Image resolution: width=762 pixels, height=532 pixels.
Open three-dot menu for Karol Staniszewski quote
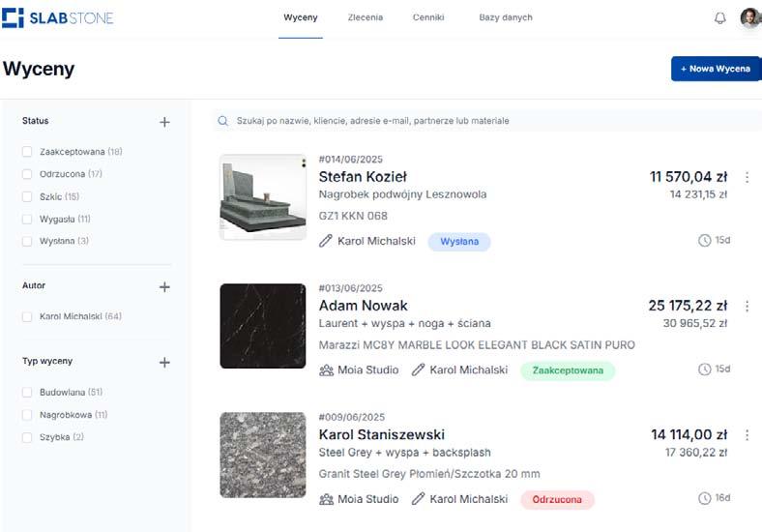(x=747, y=435)
